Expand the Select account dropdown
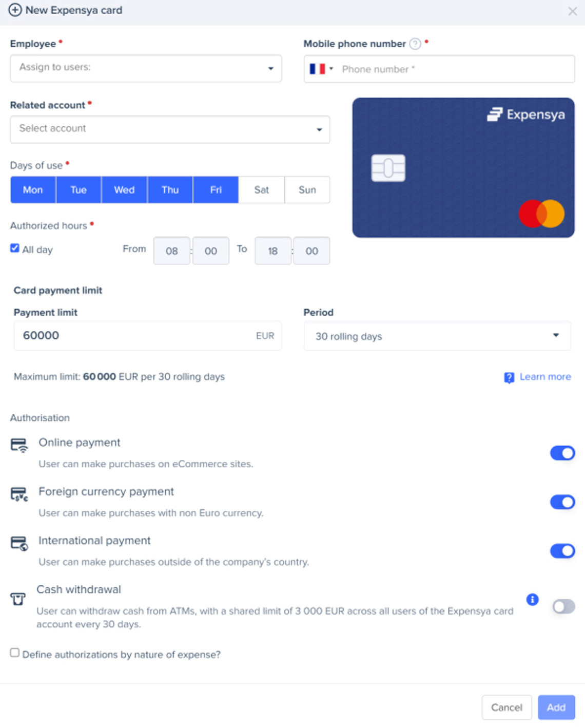The width and height of the screenshot is (585, 728). point(170,129)
